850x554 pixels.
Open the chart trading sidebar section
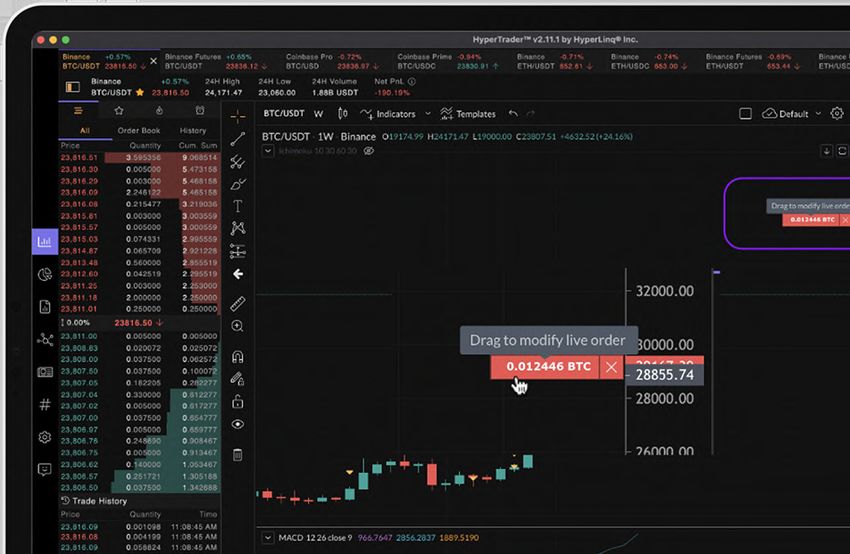pyautogui.click(x=45, y=241)
